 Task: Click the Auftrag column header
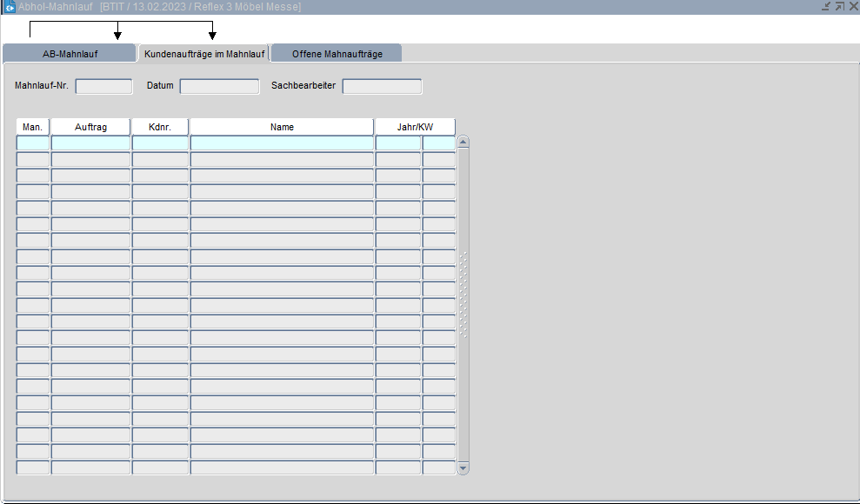(x=90, y=127)
